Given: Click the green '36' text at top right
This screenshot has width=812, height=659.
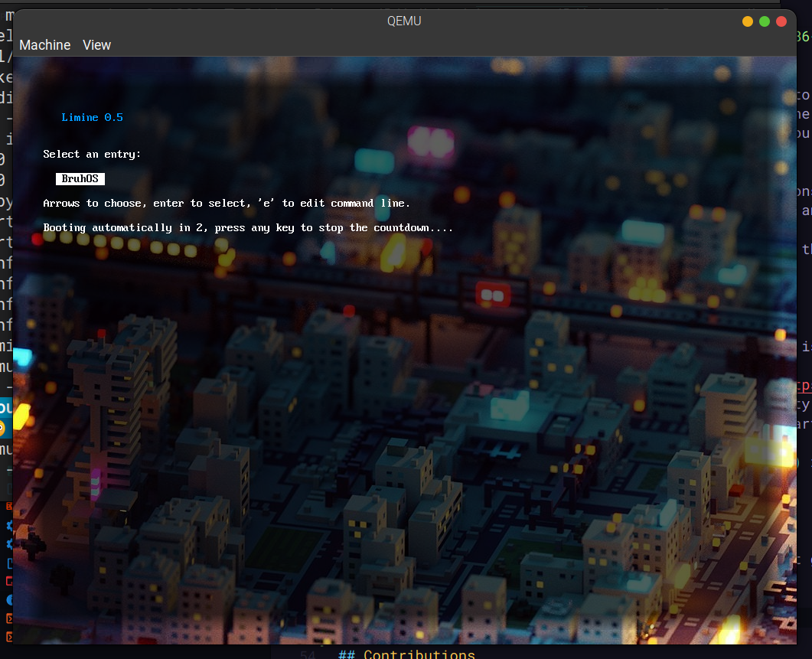Looking at the screenshot, I should (803, 36).
